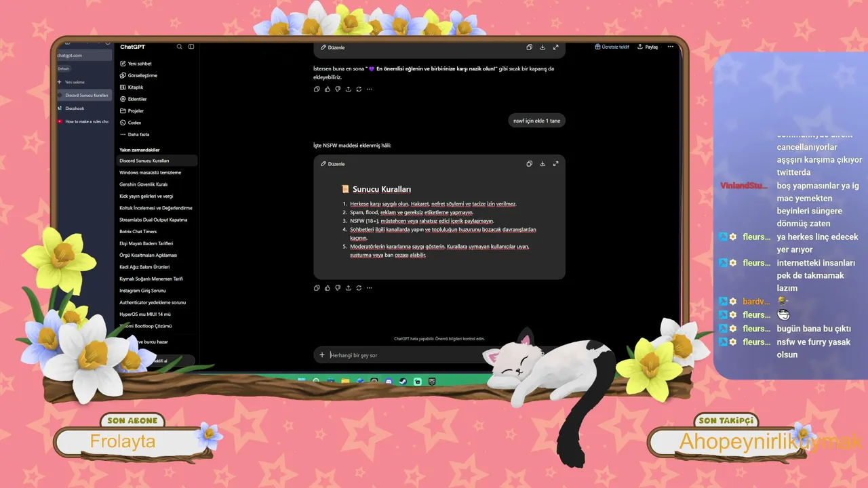Viewport: 868px width, 488px height.
Task: Open Steam from the Windows taskbar
Action: coord(403,382)
